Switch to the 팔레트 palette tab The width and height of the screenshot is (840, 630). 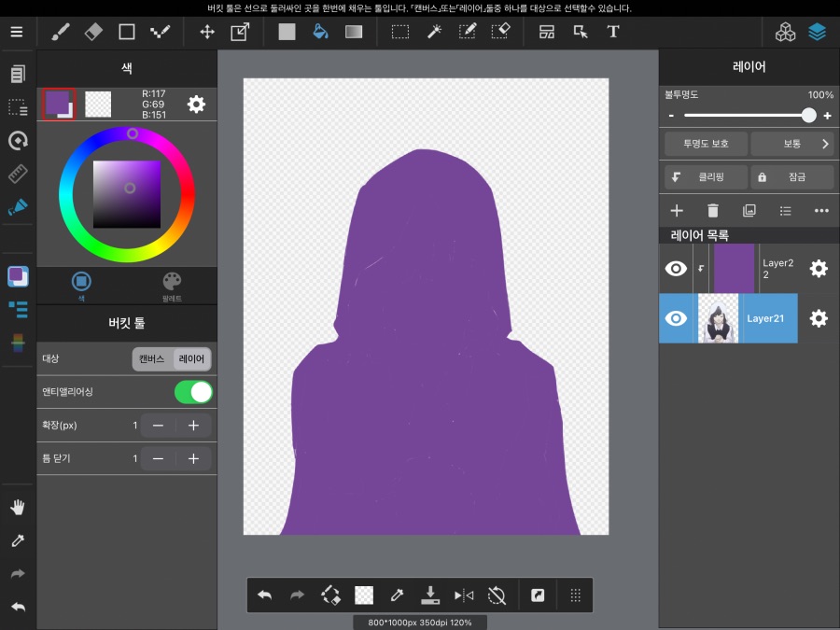(x=172, y=284)
